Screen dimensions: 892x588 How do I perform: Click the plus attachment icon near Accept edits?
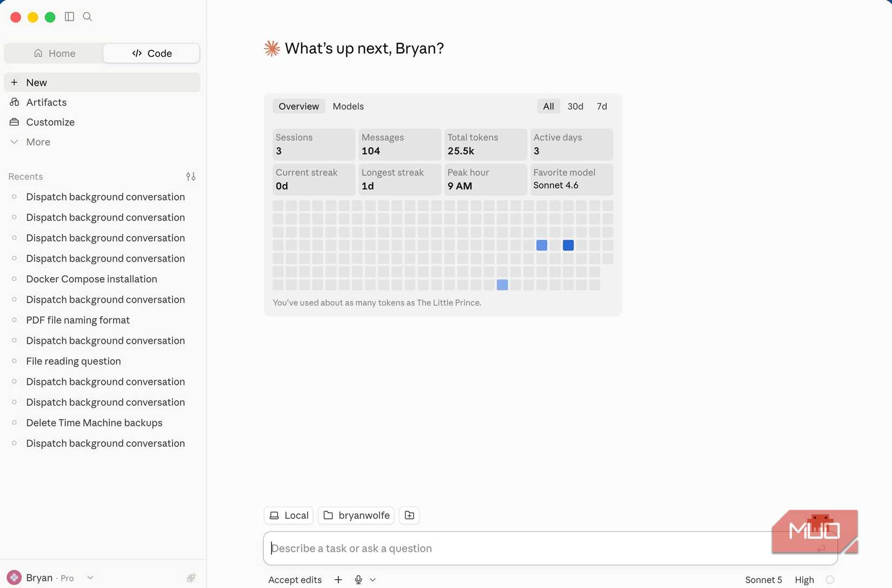(x=338, y=579)
